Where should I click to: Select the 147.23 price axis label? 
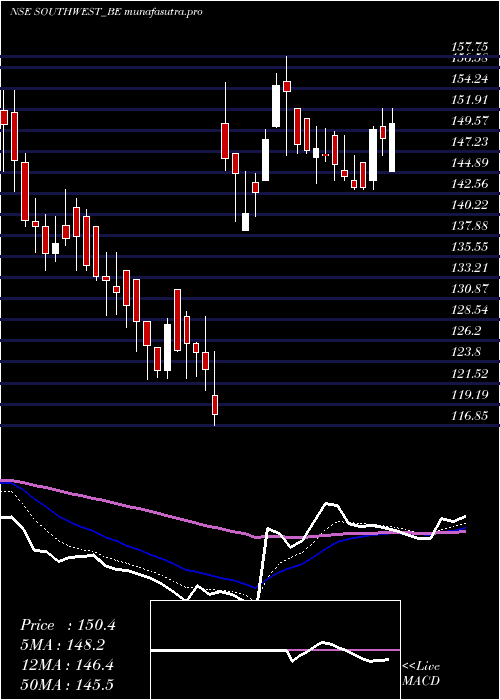469,142
